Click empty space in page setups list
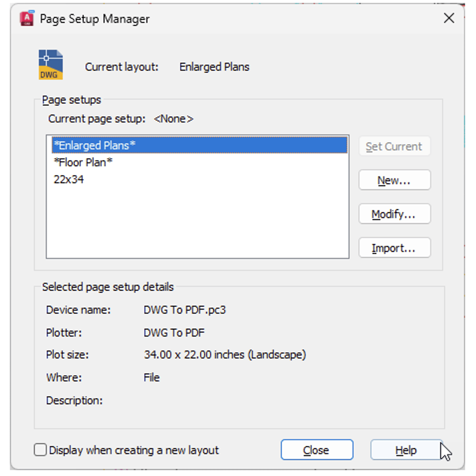 [197, 226]
